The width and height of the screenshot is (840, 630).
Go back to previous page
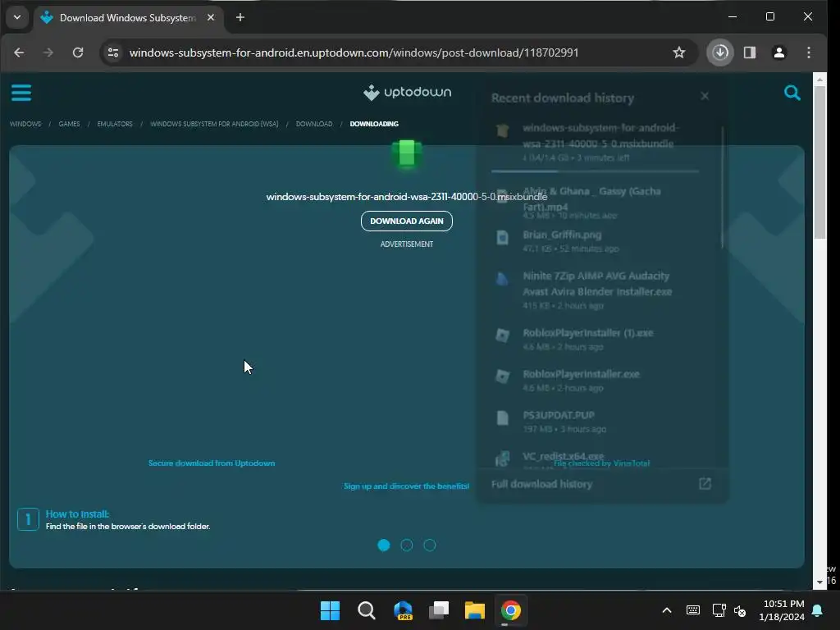click(x=19, y=52)
